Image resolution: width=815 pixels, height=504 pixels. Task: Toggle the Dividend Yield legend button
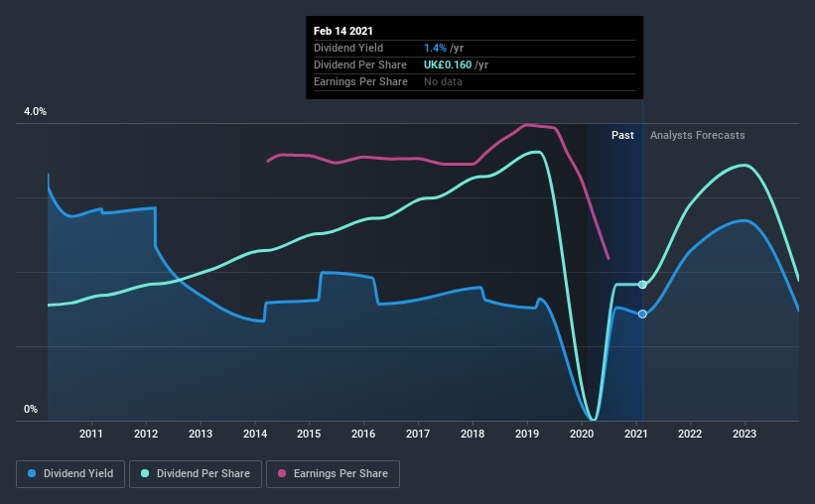coord(70,474)
